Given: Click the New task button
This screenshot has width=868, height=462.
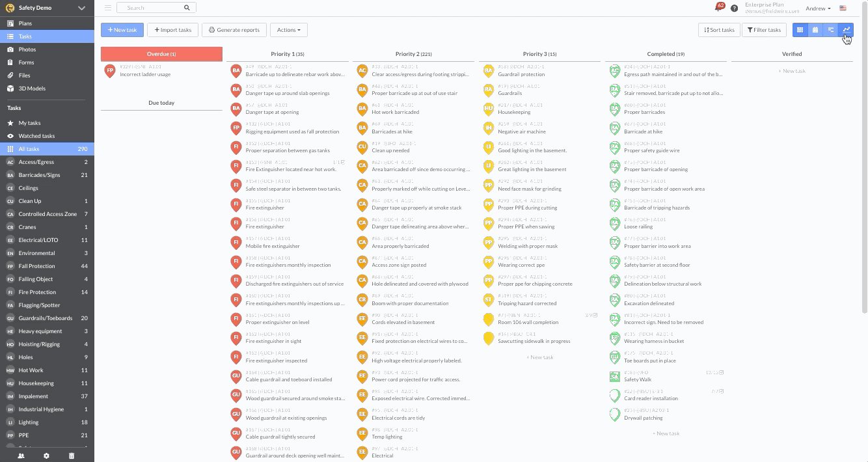Looking at the screenshot, I should [x=122, y=30].
